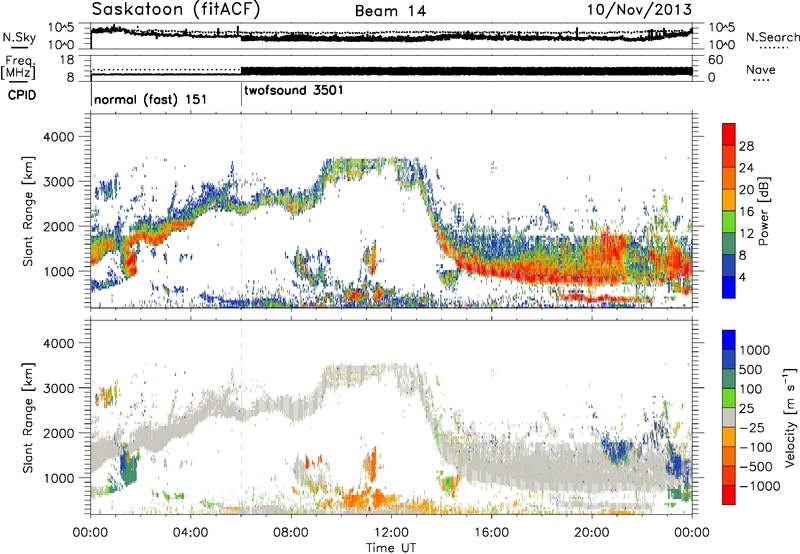Click the 'CPID' label
The height and width of the screenshot is (554, 800).
22,95
